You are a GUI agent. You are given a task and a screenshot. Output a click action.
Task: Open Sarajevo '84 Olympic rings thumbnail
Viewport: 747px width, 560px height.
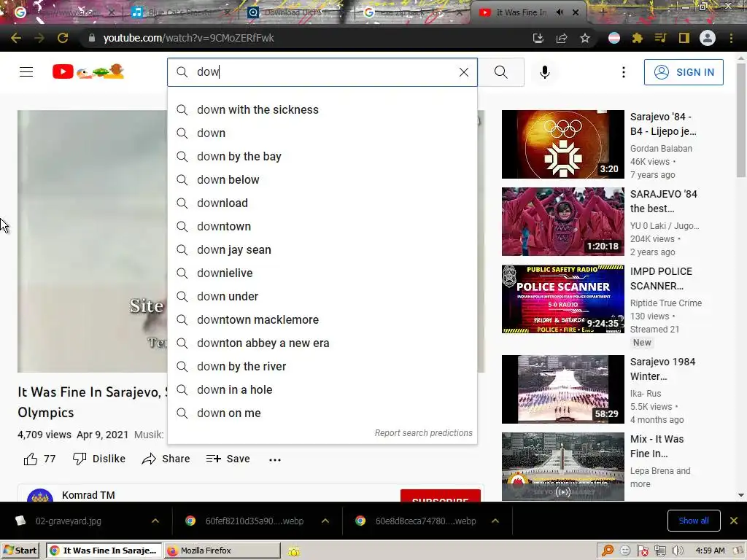(x=562, y=144)
